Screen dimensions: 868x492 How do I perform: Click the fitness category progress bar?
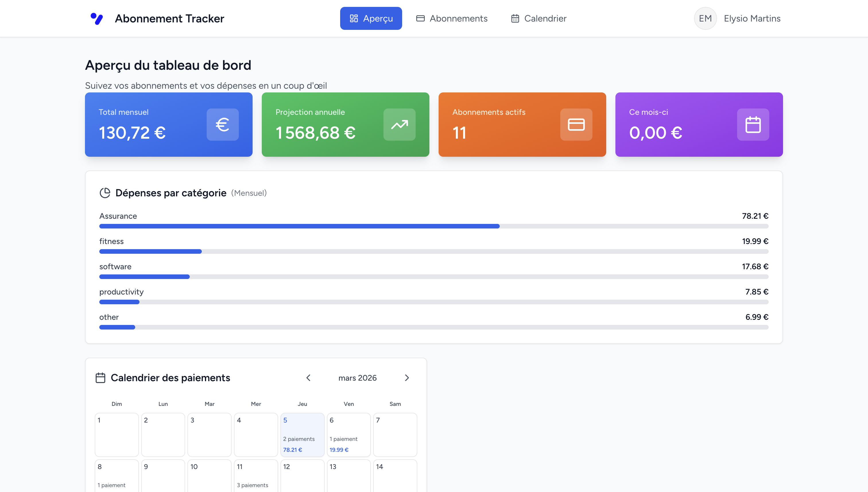[433, 251]
